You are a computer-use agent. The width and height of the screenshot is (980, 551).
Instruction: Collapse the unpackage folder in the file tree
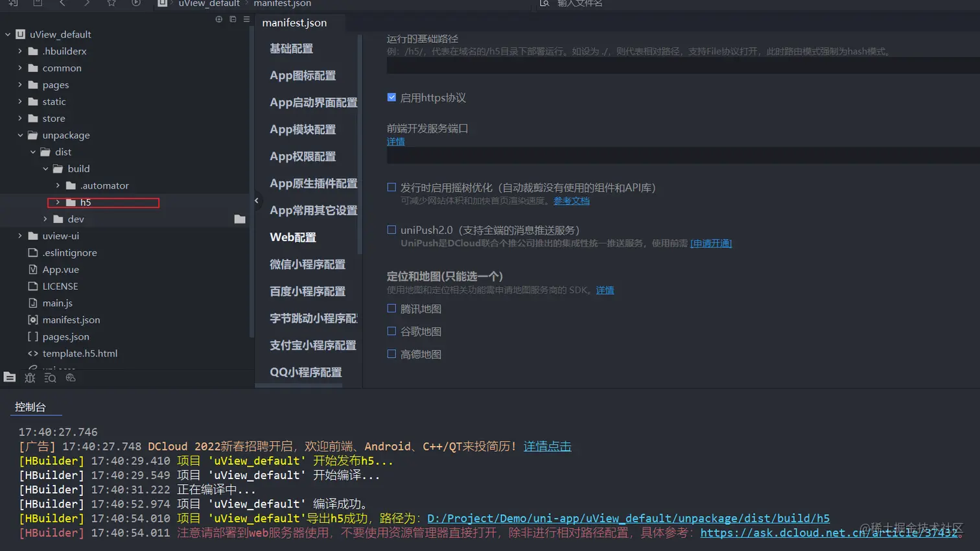point(21,135)
